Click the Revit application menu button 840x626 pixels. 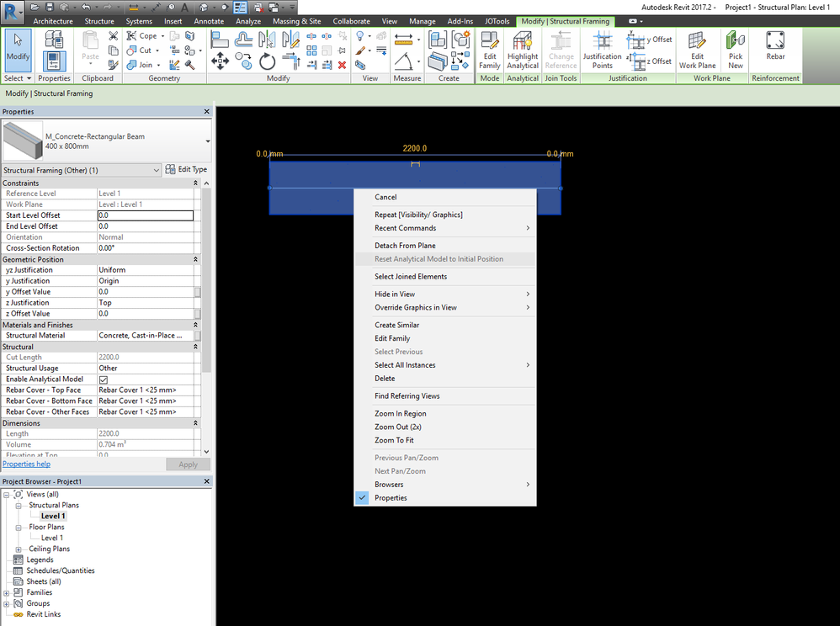(x=13, y=12)
